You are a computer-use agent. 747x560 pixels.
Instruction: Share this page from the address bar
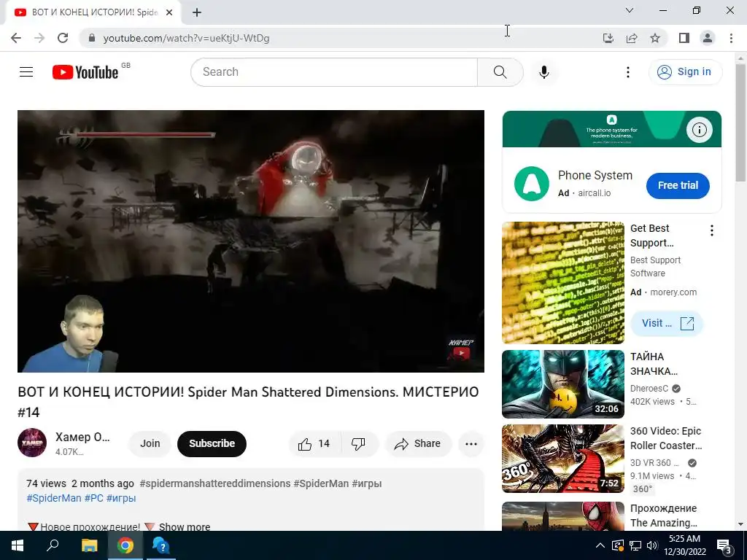[x=632, y=38]
